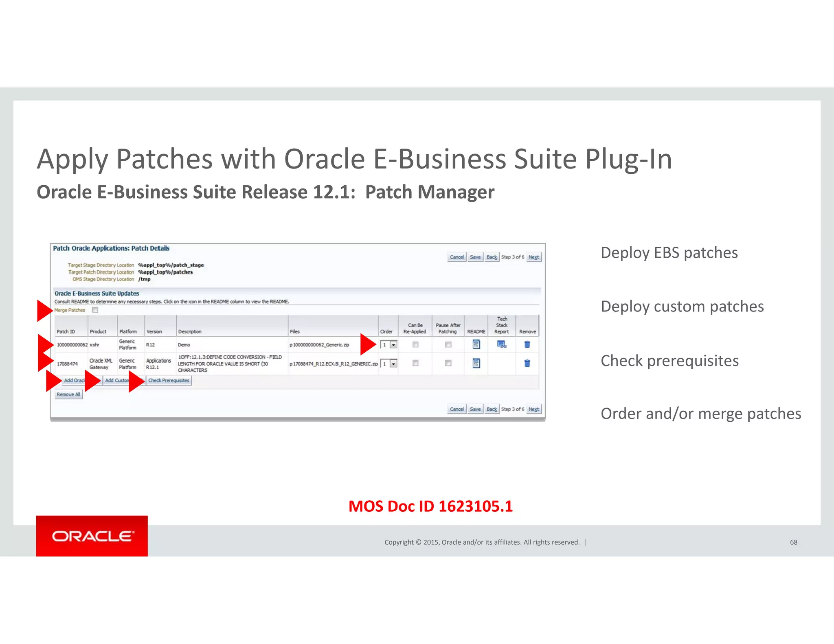Click the Remove All button
The image size is (834, 644).
coord(68,394)
